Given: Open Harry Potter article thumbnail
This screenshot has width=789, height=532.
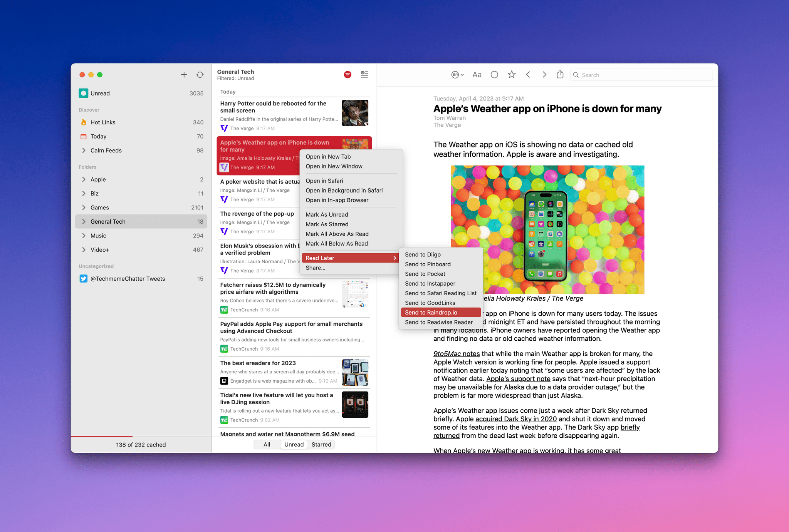Looking at the screenshot, I should (x=355, y=113).
